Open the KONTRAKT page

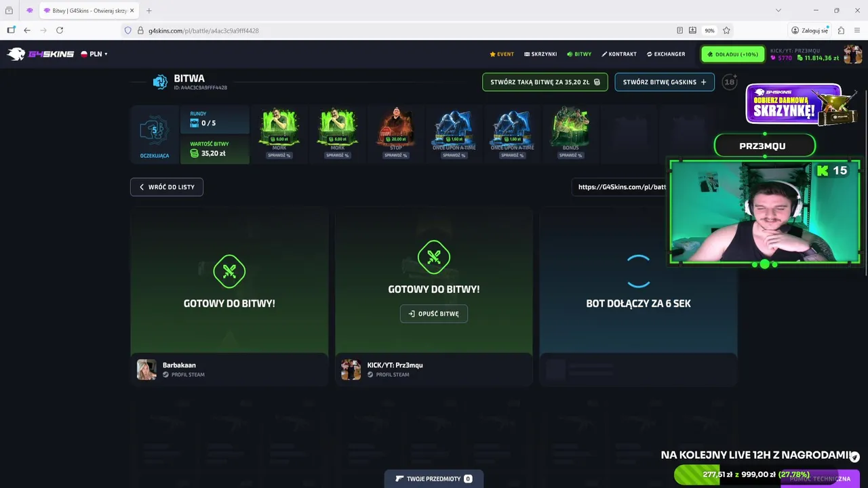pyautogui.click(x=619, y=54)
